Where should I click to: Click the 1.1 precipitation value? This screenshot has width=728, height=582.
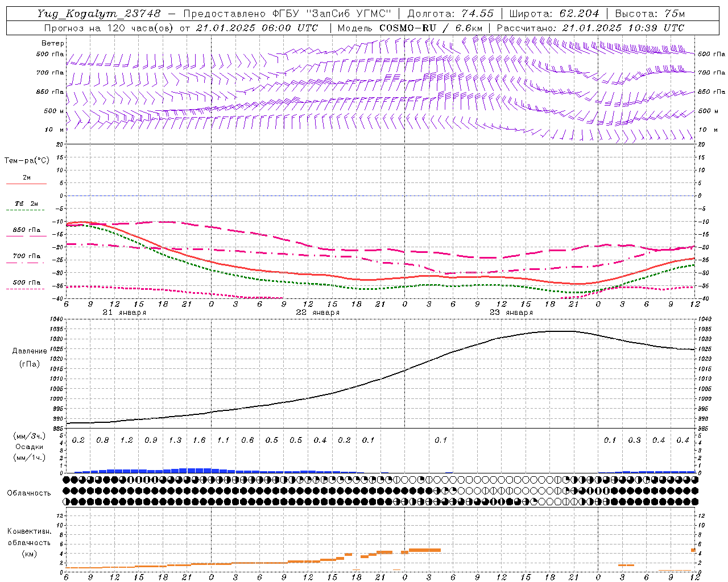pyautogui.click(x=223, y=440)
